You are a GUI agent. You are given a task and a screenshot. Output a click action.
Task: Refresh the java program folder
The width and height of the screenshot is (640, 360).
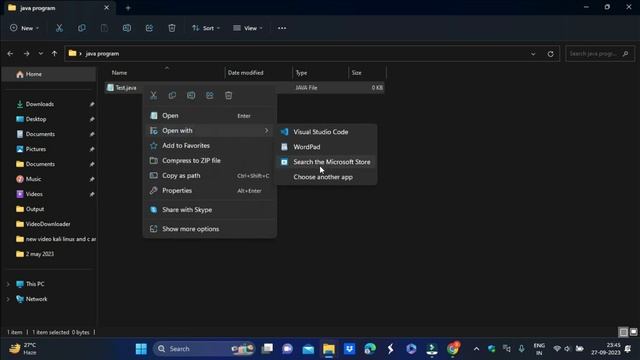551,53
